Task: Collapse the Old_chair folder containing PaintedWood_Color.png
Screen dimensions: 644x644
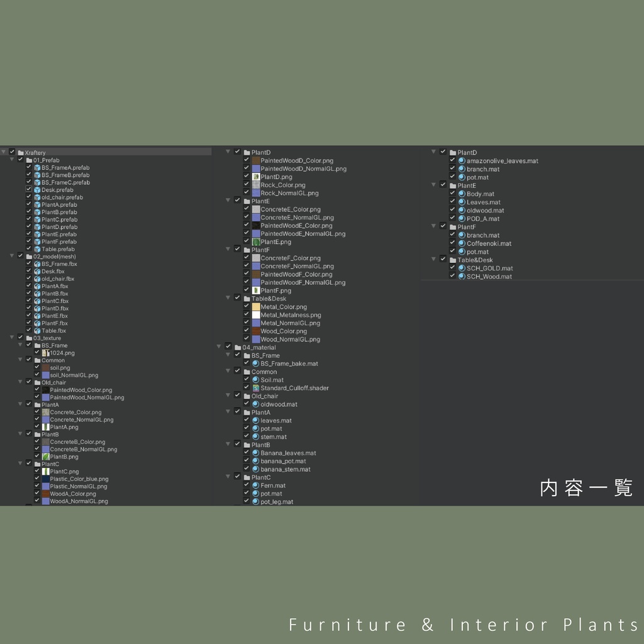Action: coord(20,382)
